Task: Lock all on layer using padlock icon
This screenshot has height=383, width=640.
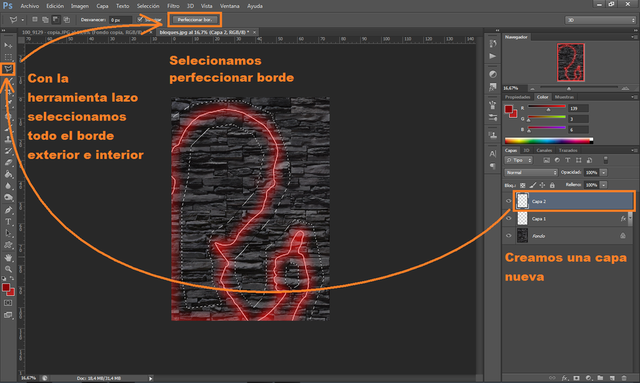Action: pyautogui.click(x=552, y=185)
